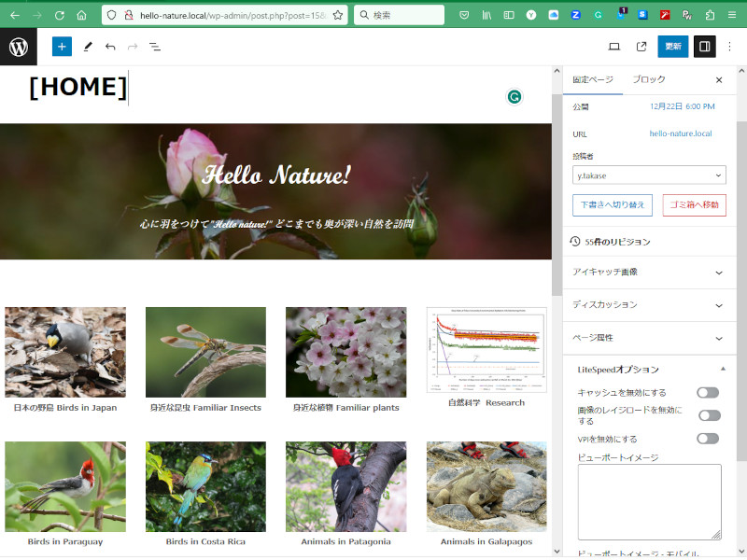Select the pencil Tools icon
Image resolution: width=747 pixels, height=560 pixels.
[x=88, y=47]
